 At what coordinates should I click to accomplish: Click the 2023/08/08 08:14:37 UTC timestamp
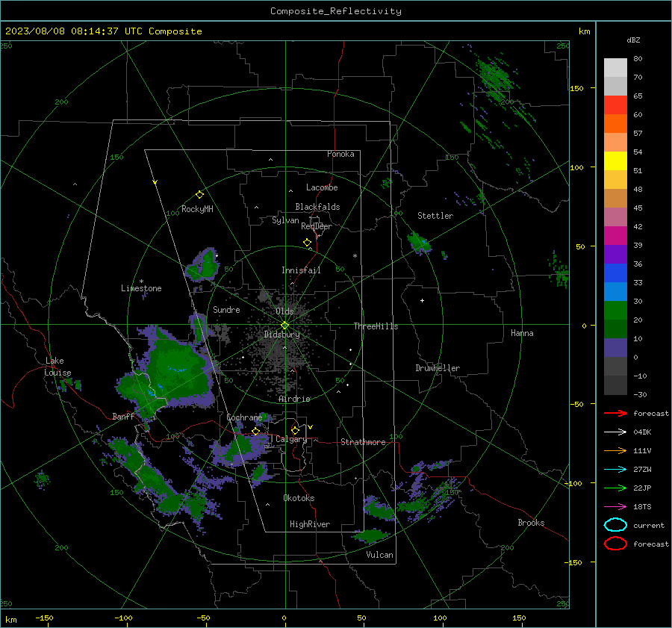[73, 31]
